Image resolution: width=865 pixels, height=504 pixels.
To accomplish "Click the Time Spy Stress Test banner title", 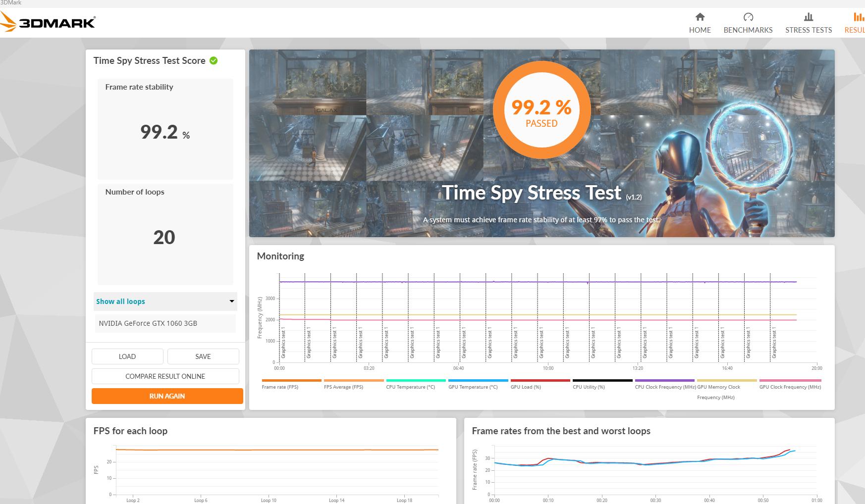I will click(532, 193).
